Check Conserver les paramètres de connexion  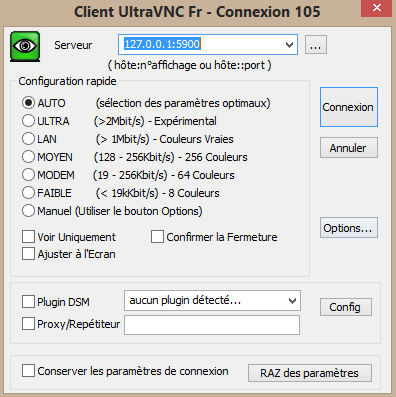point(28,371)
